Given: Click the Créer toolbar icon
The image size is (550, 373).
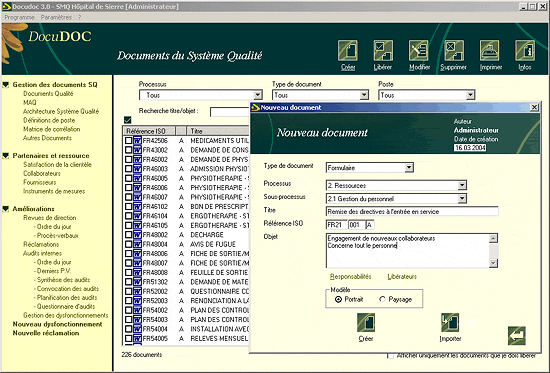Looking at the screenshot, I should (348, 51).
